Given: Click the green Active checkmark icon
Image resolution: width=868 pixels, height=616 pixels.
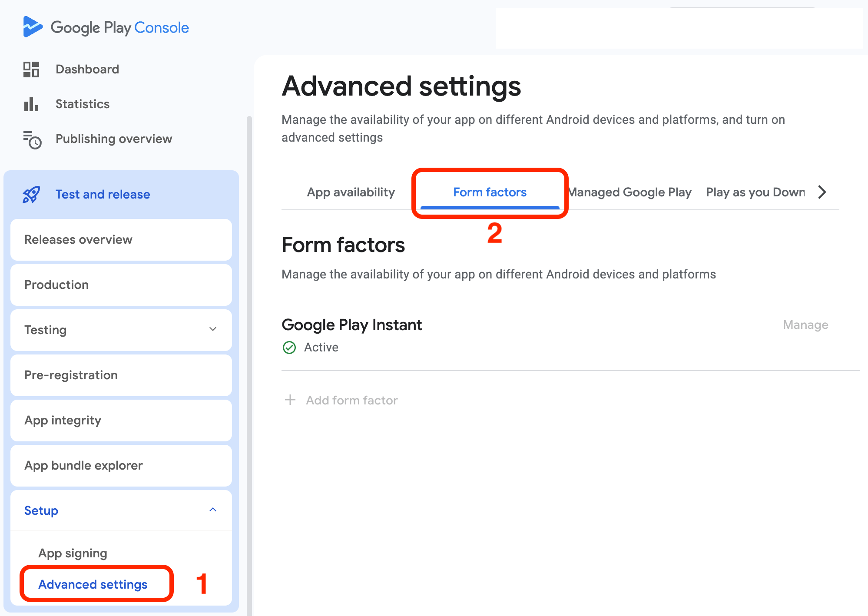Looking at the screenshot, I should pyautogui.click(x=289, y=348).
